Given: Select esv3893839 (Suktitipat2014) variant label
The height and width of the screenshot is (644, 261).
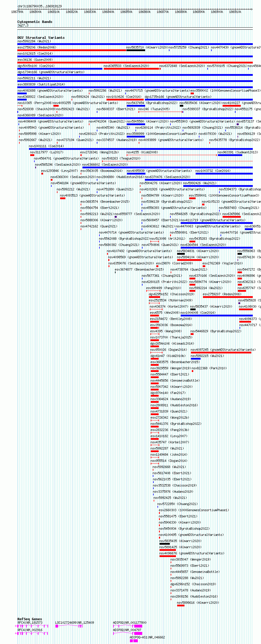Looking at the screenshot, I should [41, 84].
